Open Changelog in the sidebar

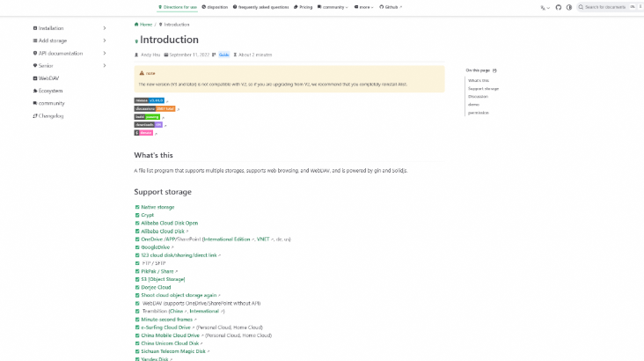[49, 115]
